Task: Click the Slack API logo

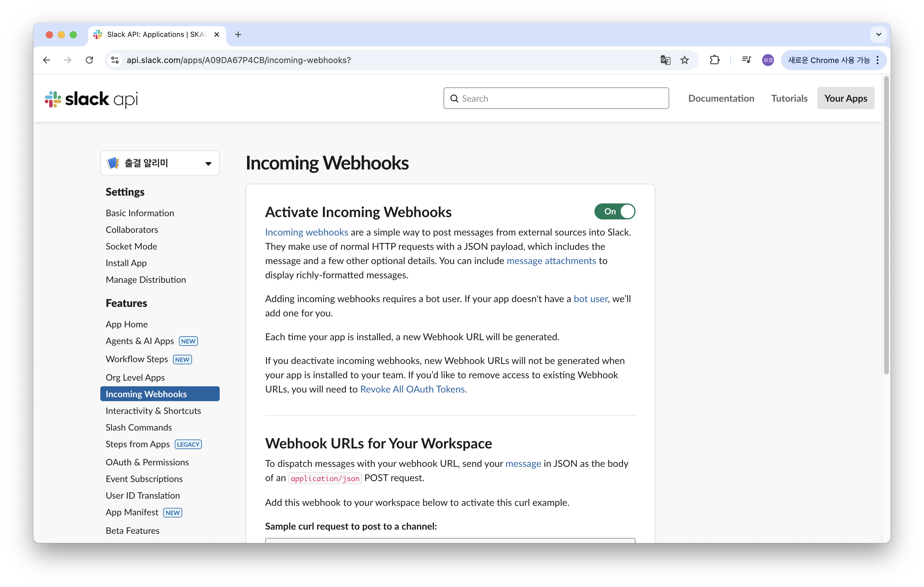Action: click(x=91, y=99)
